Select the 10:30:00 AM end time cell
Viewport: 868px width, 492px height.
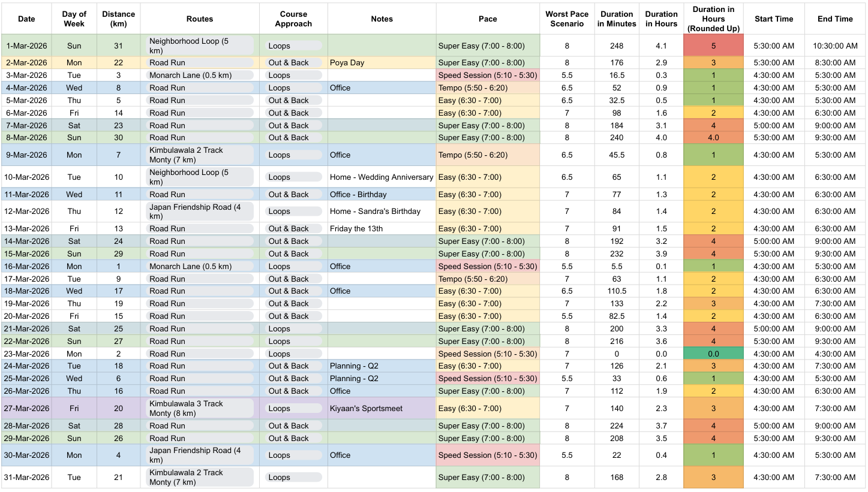(x=835, y=46)
